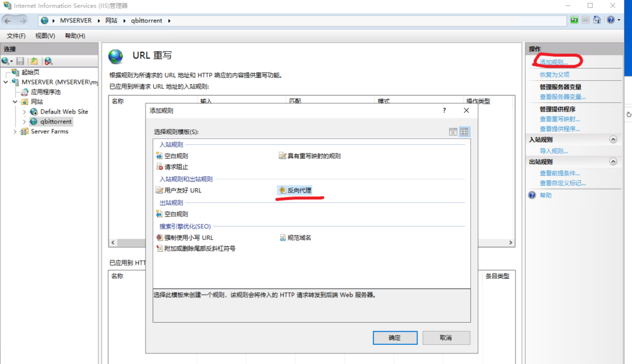Click the home icon in the top toolbar
Viewport: 632px width, 364px height.
[597, 20]
